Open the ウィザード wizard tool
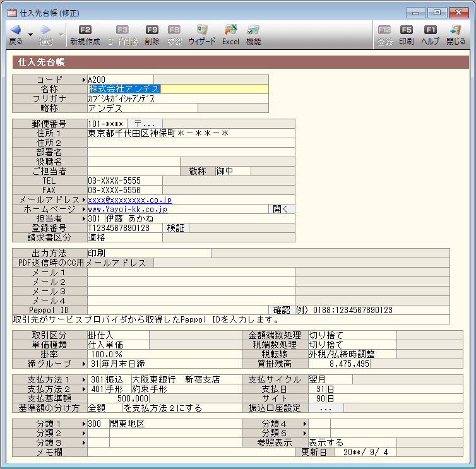The image size is (476, 469). pos(201,30)
